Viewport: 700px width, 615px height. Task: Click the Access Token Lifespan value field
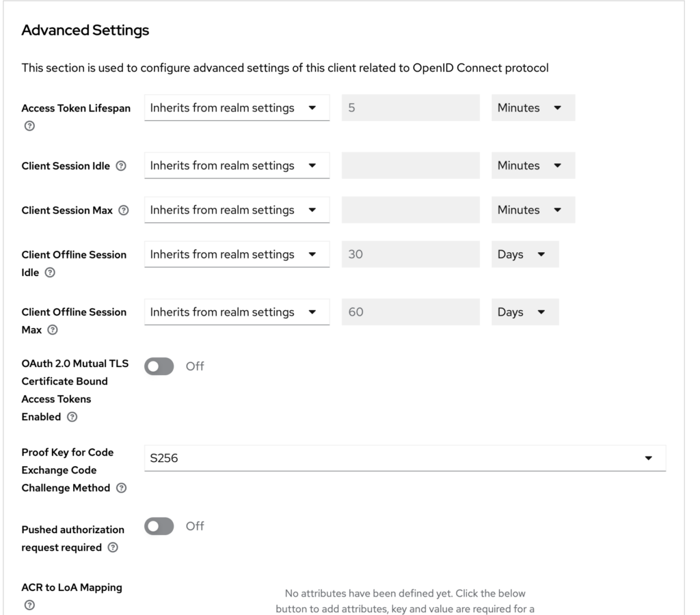tap(410, 107)
